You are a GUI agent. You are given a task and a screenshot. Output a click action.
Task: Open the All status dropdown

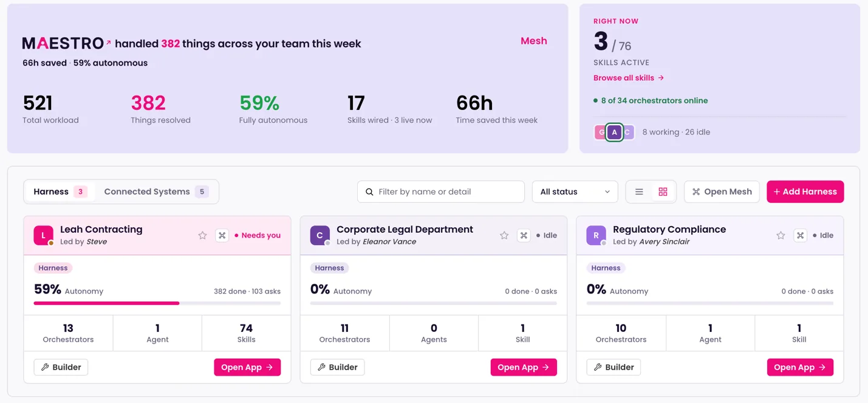[x=575, y=192]
